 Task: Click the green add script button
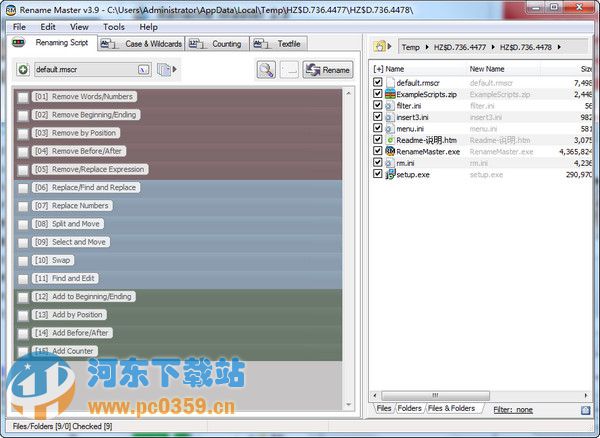[23, 70]
